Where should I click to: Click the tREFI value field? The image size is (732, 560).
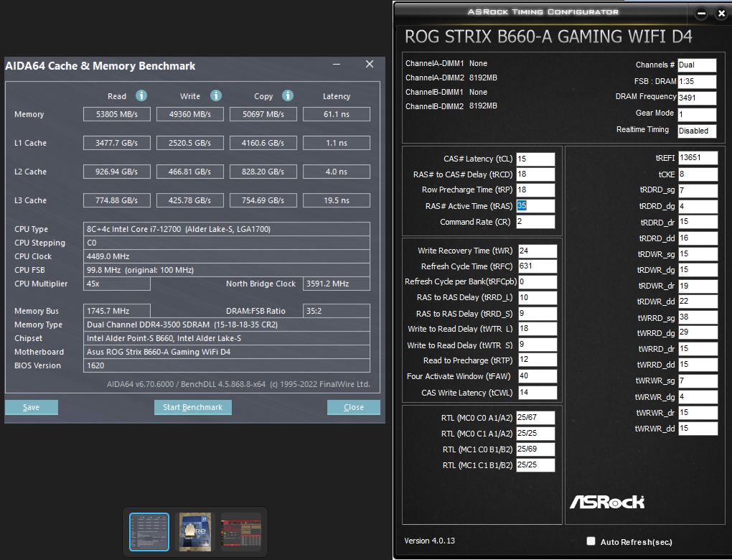[x=698, y=158]
